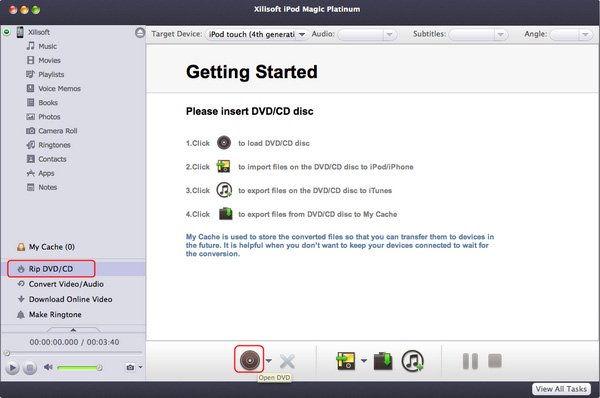Open the snapshot options dropdown arrow

(140, 367)
